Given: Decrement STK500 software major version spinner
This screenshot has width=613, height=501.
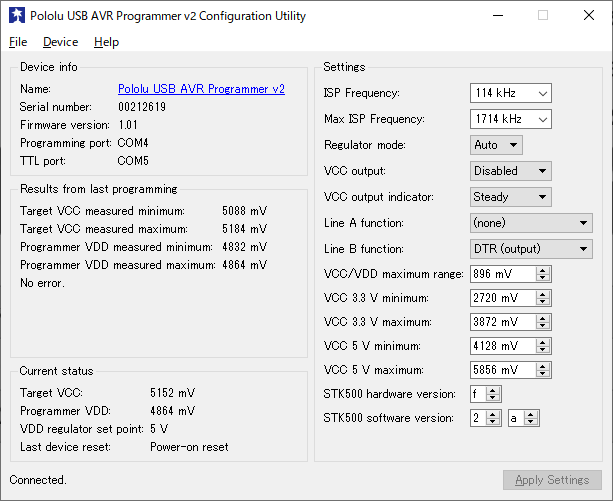Looking at the screenshot, I should pyautogui.click(x=493, y=422).
